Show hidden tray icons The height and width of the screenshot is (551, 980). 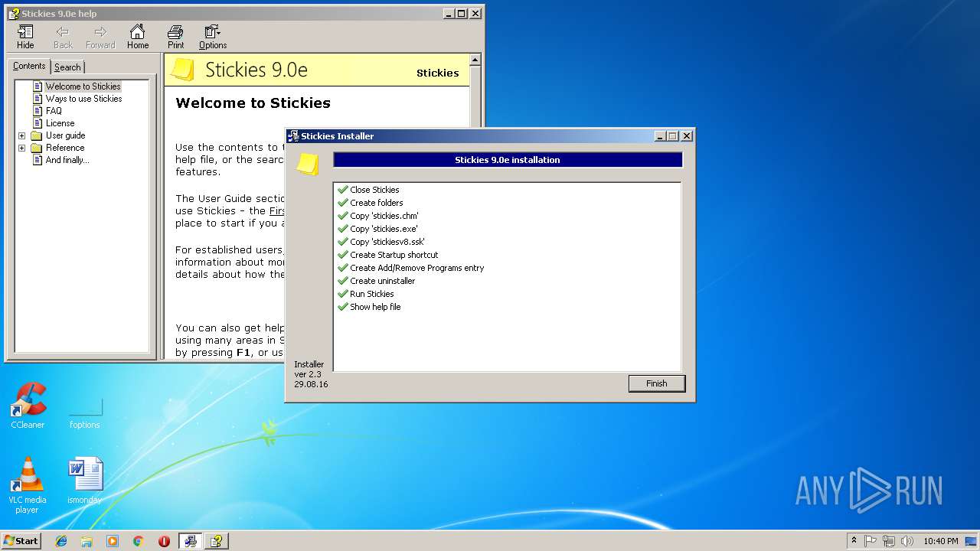pos(854,541)
